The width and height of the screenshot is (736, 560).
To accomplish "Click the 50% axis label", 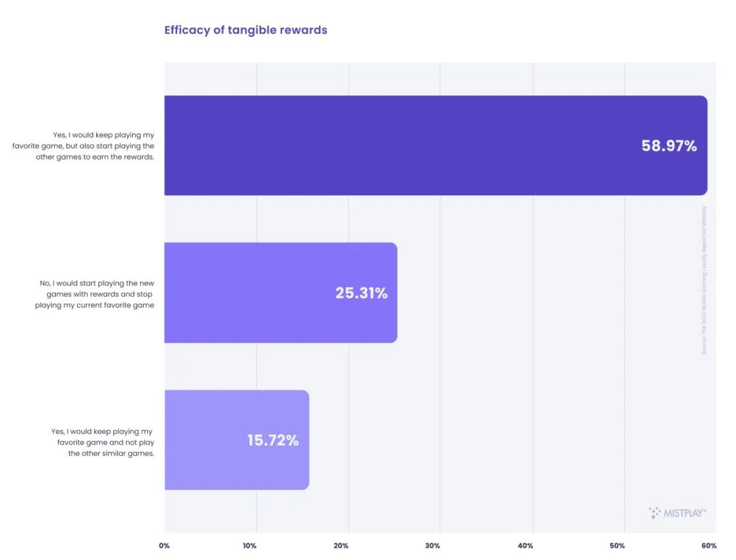I will [617, 546].
